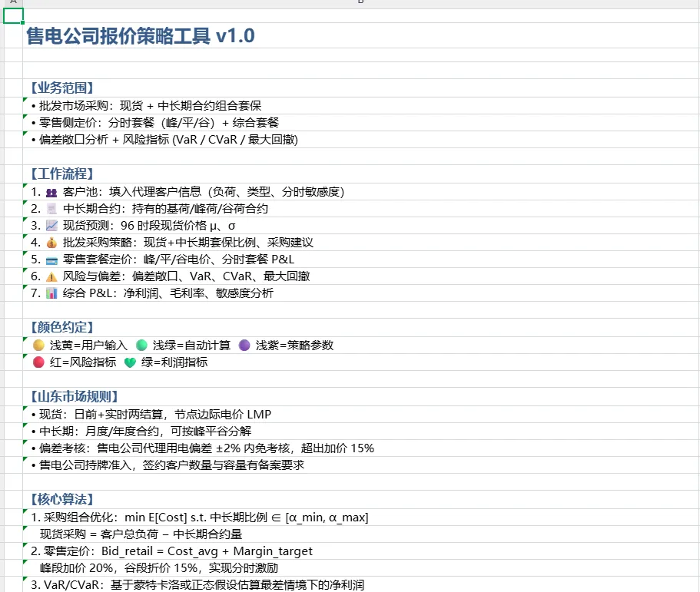The height and width of the screenshot is (592, 700).
Task: Click the chart icon beside 现货预测
Action: tap(51, 226)
